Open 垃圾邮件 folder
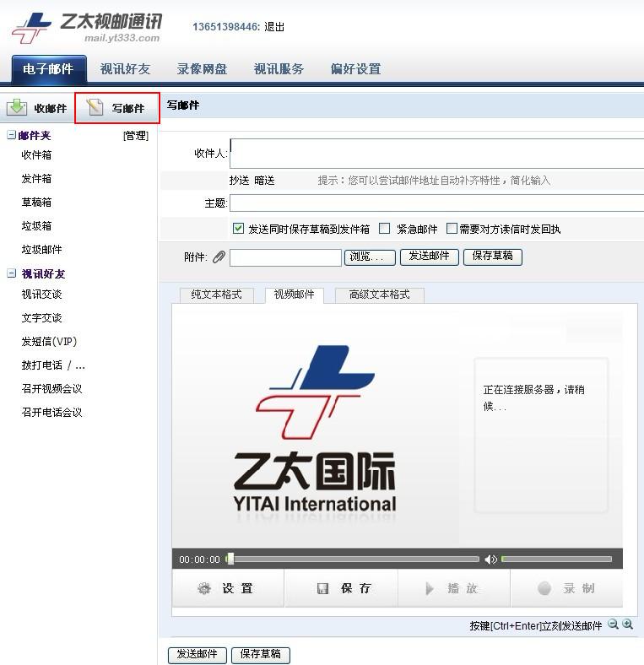Image resolution: width=644 pixels, height=665 pixels. (x=41, y=250)
